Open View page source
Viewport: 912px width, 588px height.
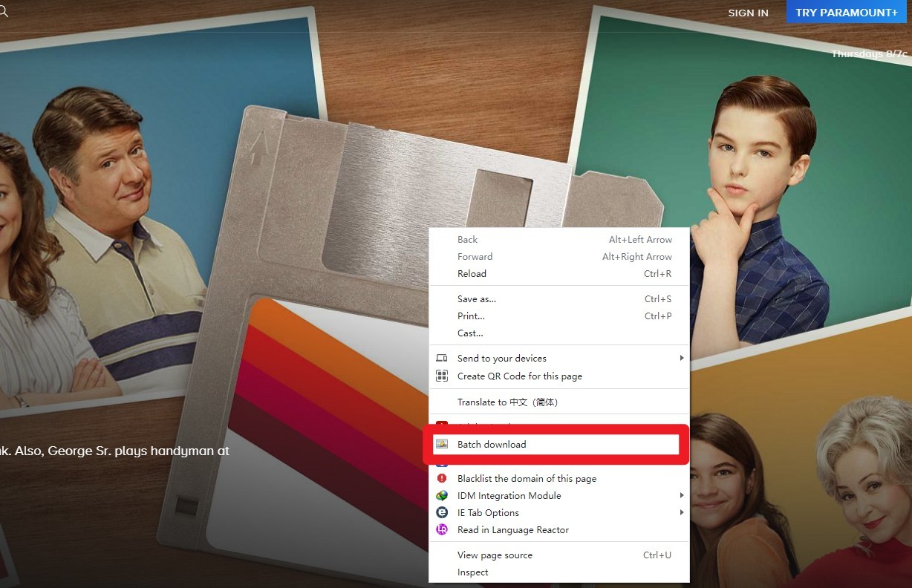[560, 555]
